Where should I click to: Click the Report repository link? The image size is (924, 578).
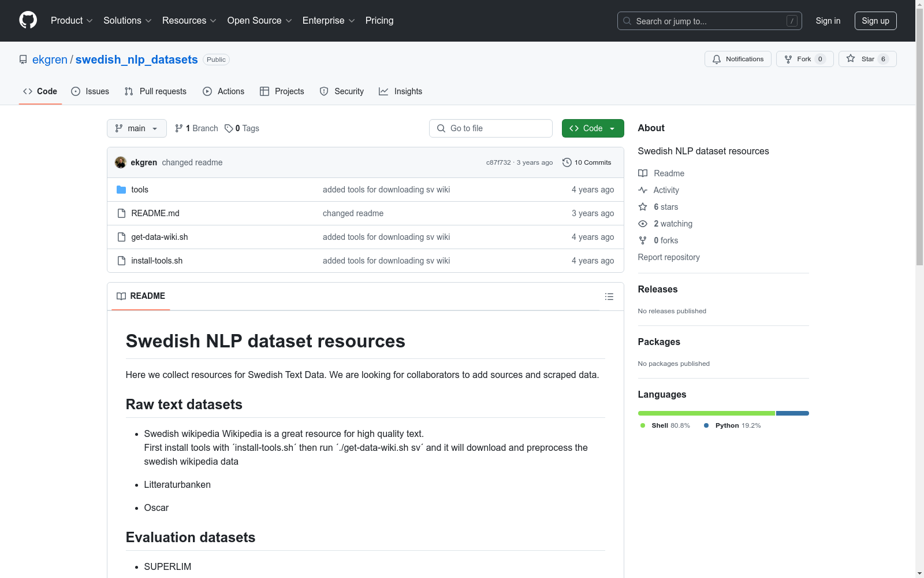(669, 257)
